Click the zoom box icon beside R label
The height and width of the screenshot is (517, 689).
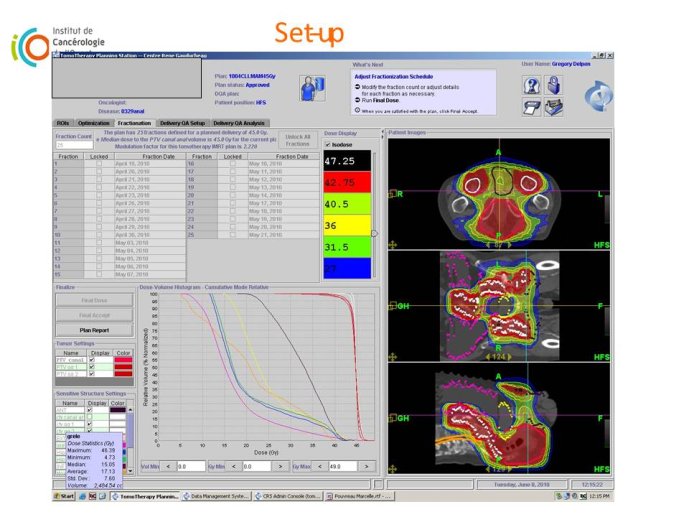pos(392,194)
